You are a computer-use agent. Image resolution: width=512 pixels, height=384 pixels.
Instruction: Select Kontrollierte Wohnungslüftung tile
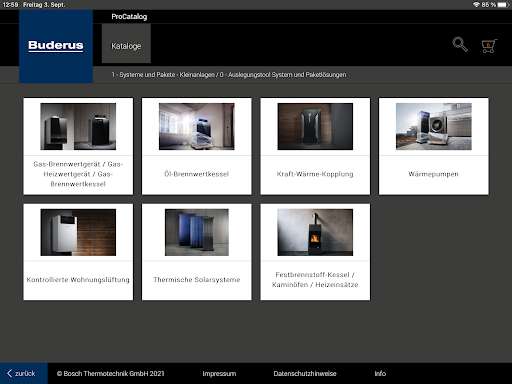point(78,252)
